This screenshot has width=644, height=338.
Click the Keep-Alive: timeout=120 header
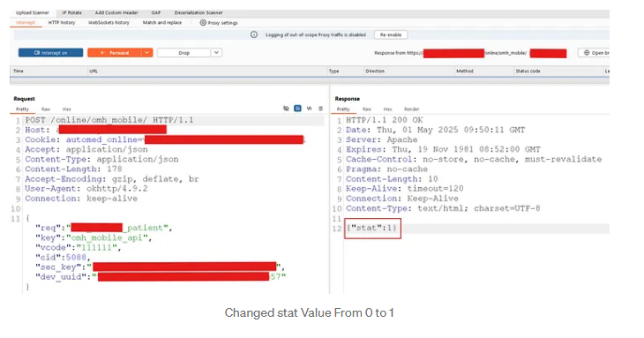click(405, 189)
